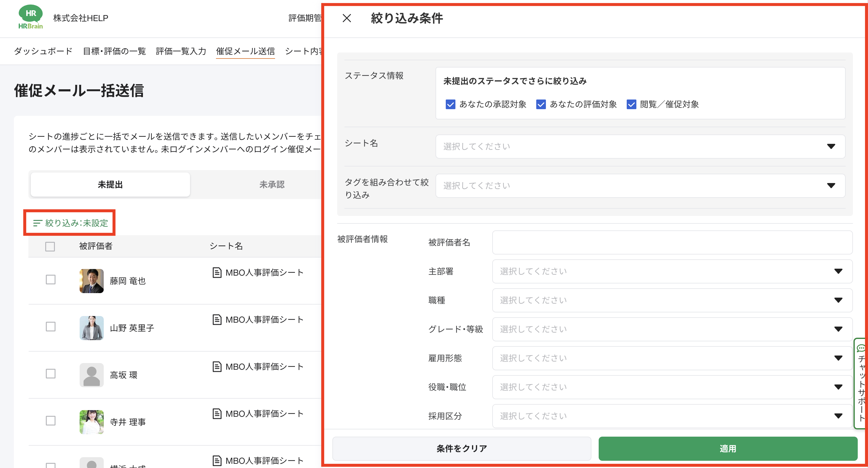The image size is (868, 468).
Task: Click document icon in 山野 英里子's row
Action: (217, 319)
